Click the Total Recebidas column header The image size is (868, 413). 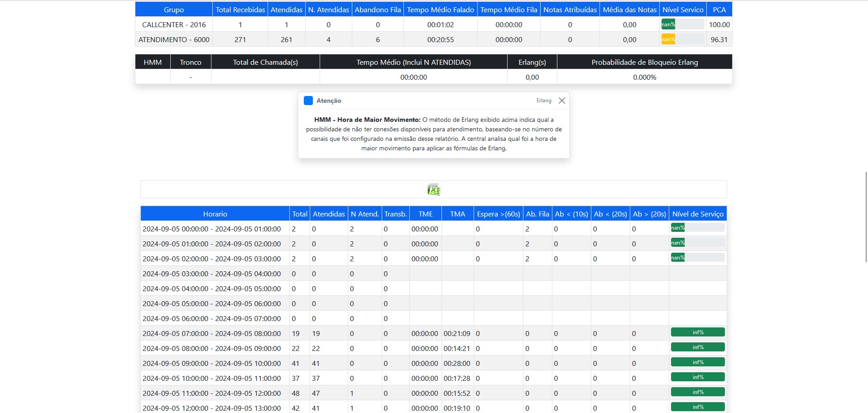click(x=240, y=10)
